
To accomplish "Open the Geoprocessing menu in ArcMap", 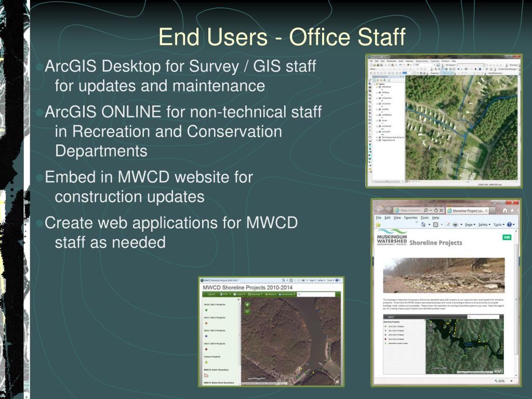I will (x=422, y=61).
